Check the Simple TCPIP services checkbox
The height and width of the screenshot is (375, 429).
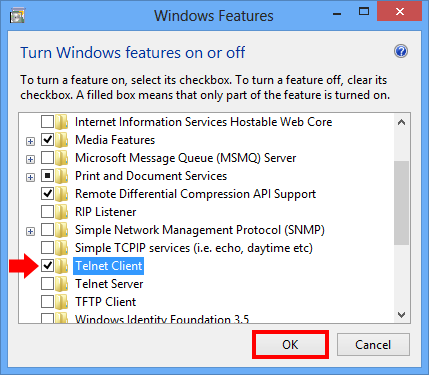coord(47,248)
